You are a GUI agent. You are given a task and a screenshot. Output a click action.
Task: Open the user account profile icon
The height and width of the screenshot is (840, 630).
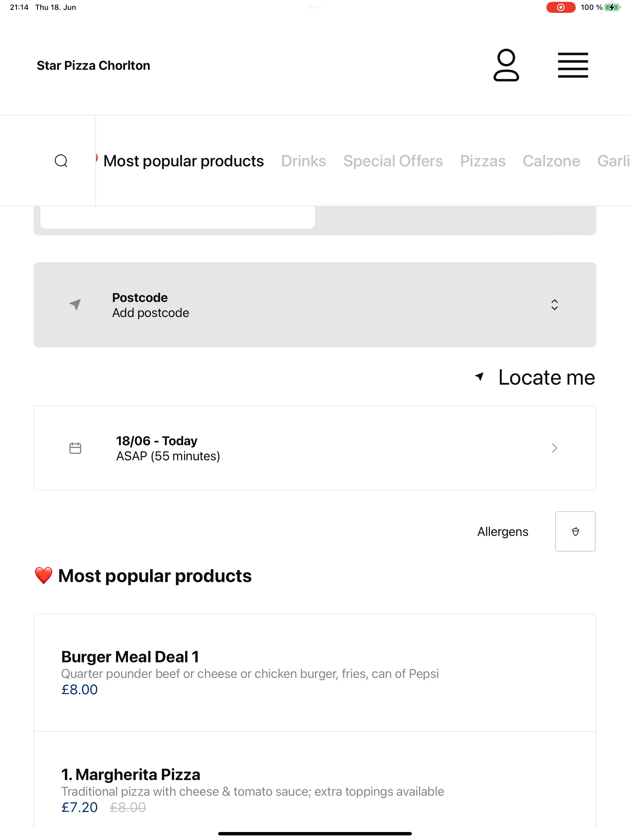click(506, 65)
